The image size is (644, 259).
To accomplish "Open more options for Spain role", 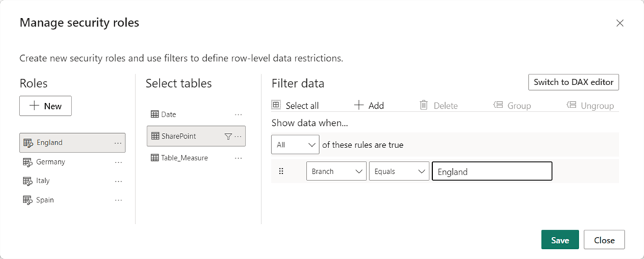I will [118, 201].
